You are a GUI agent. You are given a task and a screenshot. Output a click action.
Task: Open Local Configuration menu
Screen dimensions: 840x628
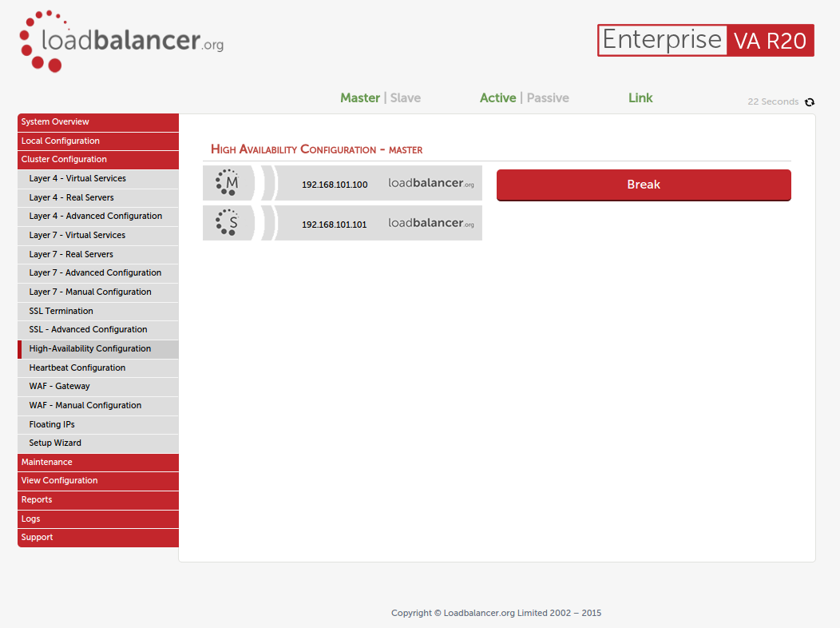pyautogui.click(x=98, y=141)
